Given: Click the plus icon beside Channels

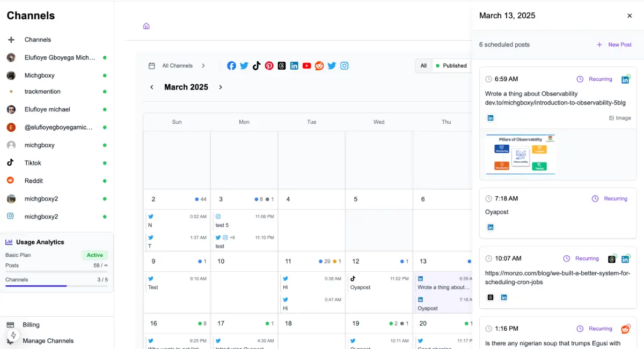Looking at the screenshot, I should pos(11,40).
